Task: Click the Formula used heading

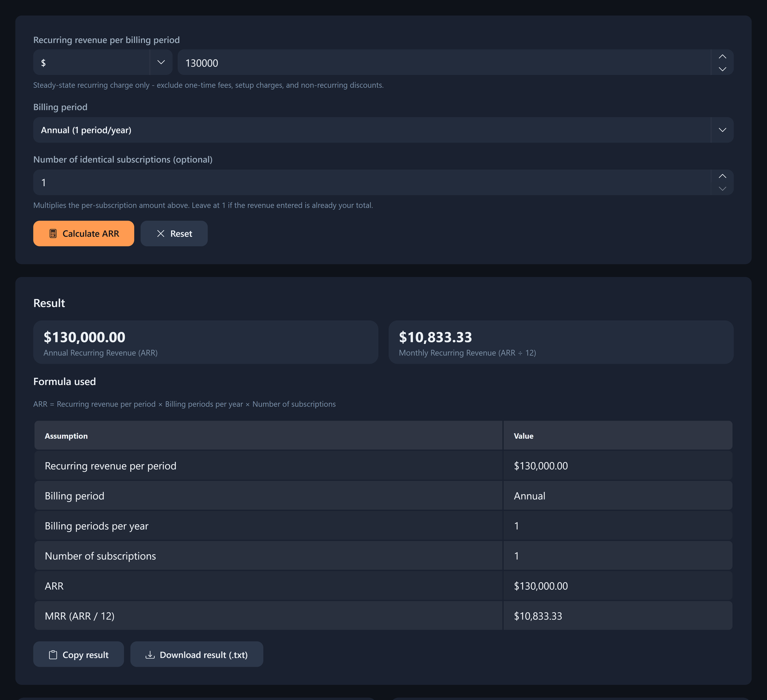Action: pos(65,382)
